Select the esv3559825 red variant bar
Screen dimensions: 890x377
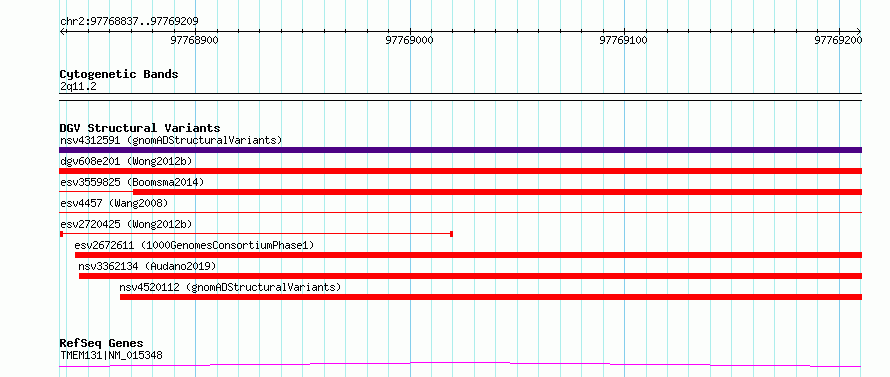tap(460, 192)
